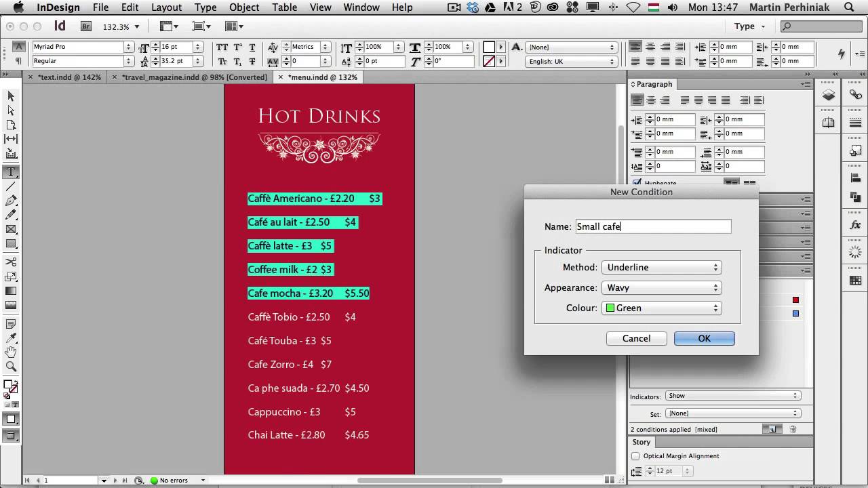
Task: Open the Effects fx panel
Action: tap(855, 225)
